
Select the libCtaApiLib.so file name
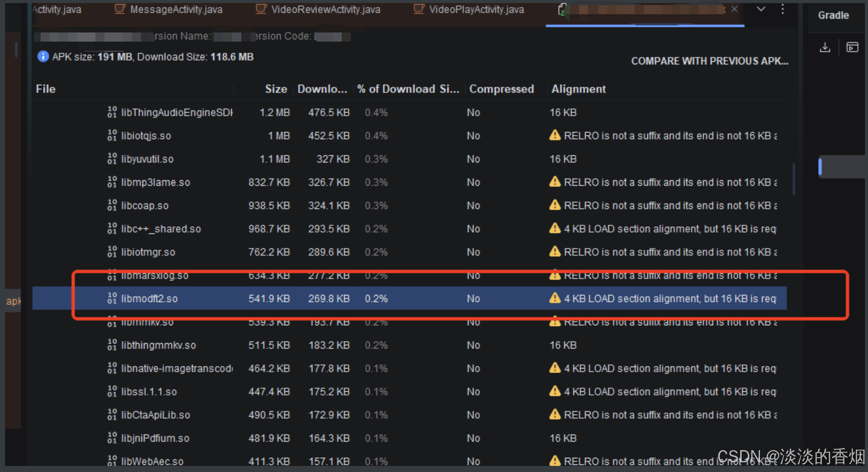tap(156, 416)
